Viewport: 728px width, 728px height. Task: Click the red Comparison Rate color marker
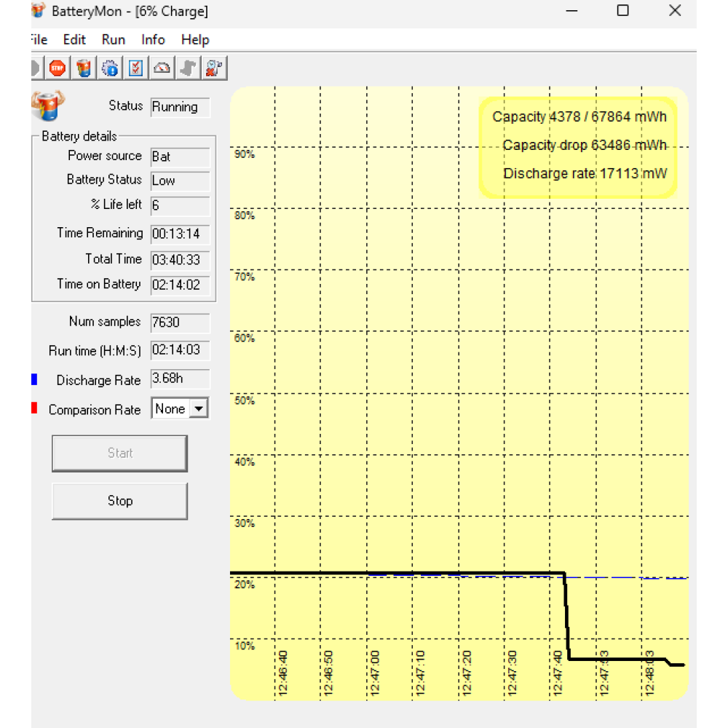(x=34, y=409)
